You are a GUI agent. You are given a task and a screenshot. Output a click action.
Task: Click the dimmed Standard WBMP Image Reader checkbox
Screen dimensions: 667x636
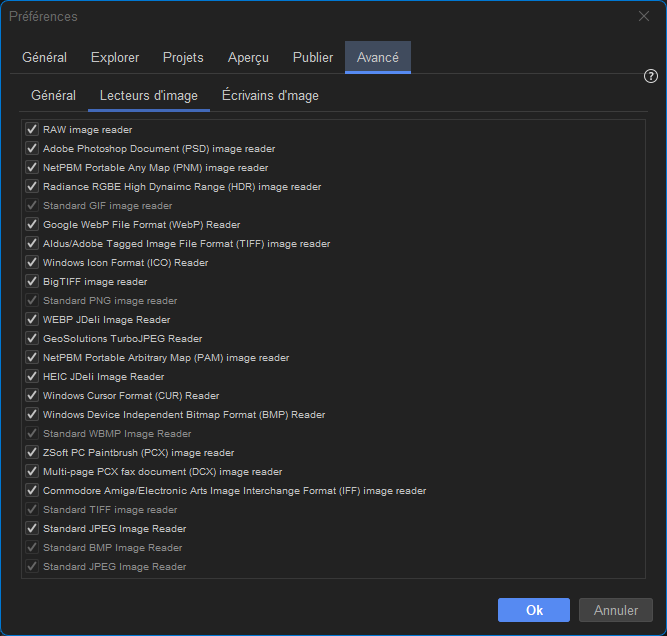click(32, 433)
